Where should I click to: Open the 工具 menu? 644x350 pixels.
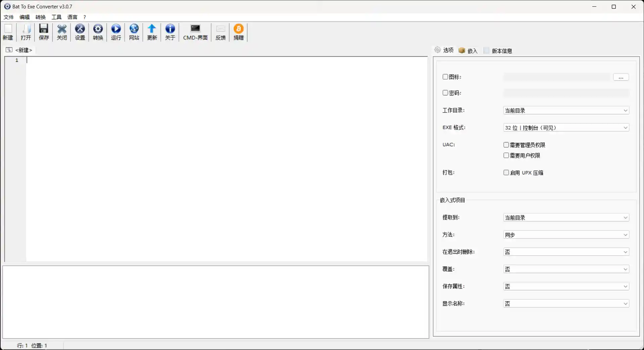pyautogui.click(x=56, y=17)
